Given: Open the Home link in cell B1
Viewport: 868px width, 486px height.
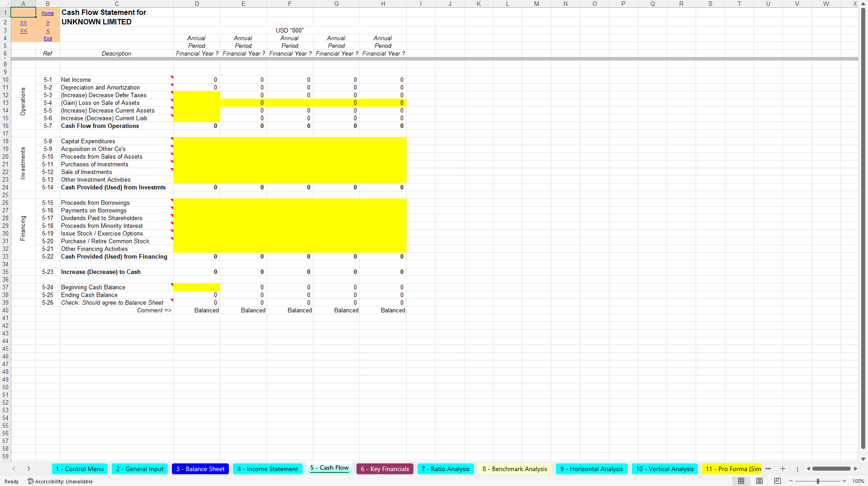Looking at the screenshot, I should point(47,13).
